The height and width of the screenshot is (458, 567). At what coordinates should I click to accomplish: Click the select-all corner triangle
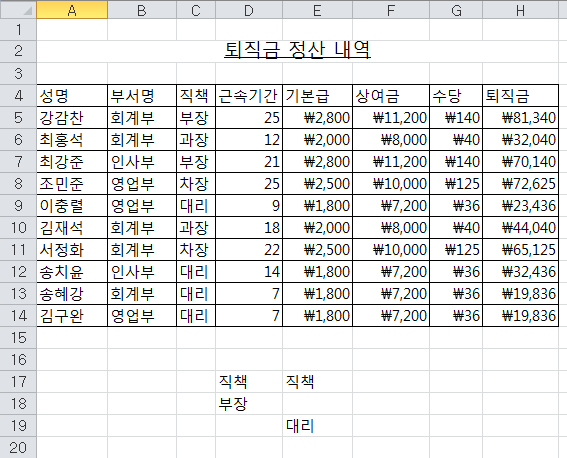tap(28, 12)
